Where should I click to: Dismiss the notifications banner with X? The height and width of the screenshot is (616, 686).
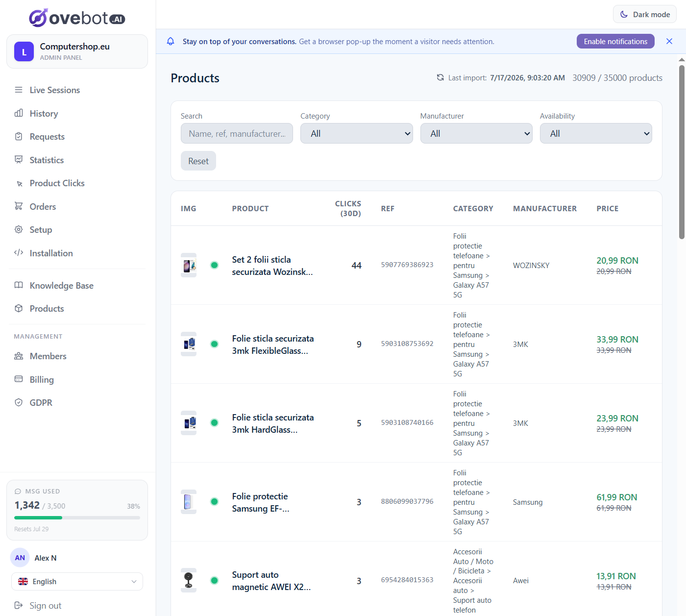(x=669, y=41)
